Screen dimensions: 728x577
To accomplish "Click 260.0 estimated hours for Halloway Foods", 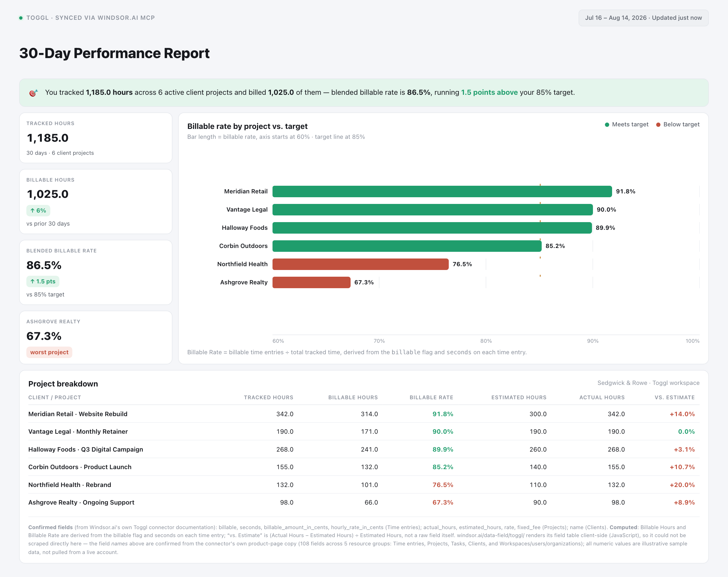I will pos(538,449).
